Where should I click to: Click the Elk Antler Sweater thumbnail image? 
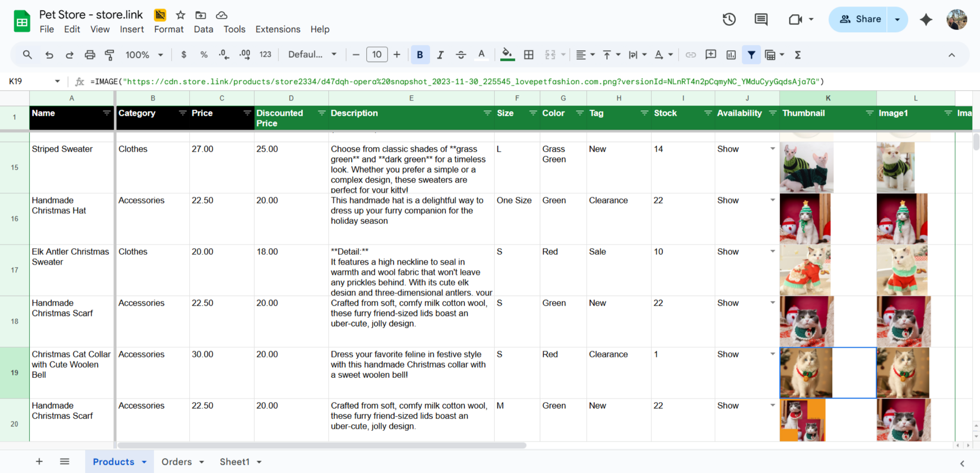[805, 270]
